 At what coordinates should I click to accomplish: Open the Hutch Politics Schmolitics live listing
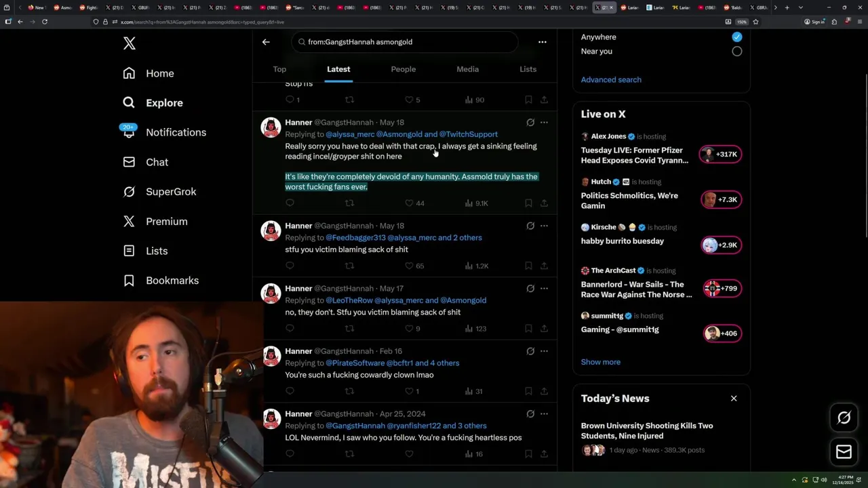(x=661, y=195)
